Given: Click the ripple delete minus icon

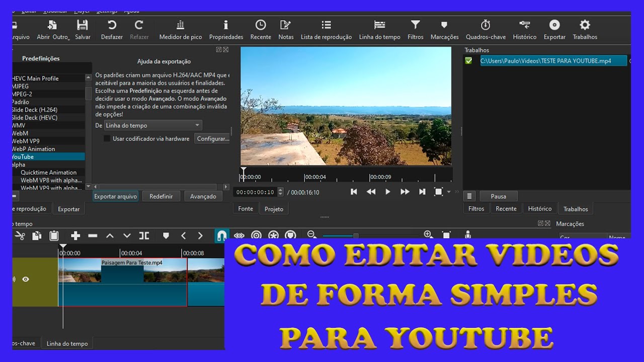Looking at the screenshot, I should 93,235.
